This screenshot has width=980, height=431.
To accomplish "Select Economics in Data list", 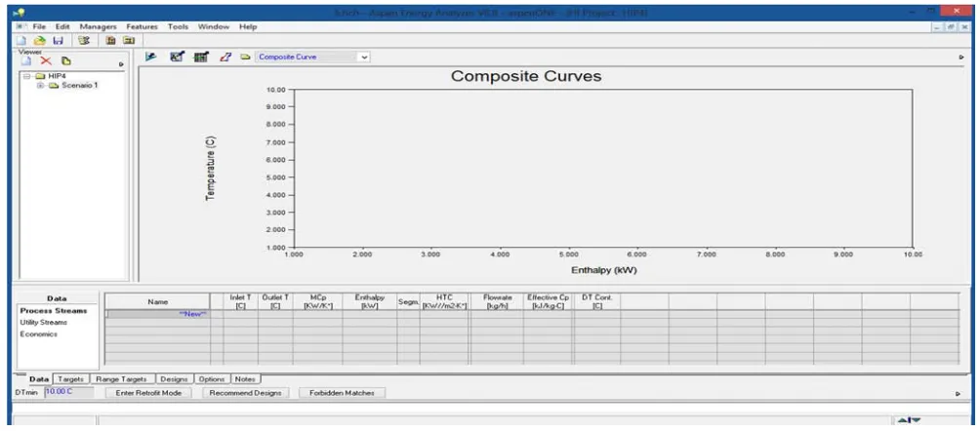I will tap(38, 334).
